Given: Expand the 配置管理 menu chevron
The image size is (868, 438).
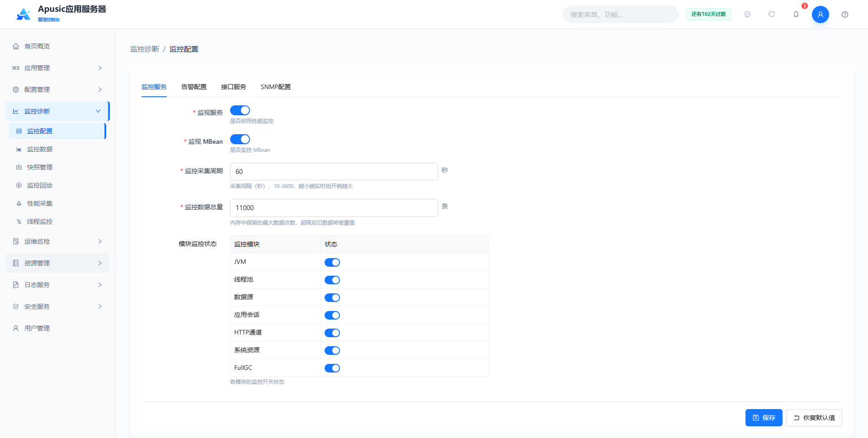Looking at the screenshot, I should pos(100,89).
